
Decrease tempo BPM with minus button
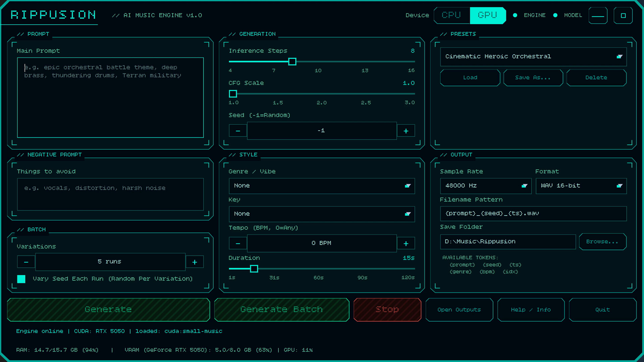coord(238,243)
